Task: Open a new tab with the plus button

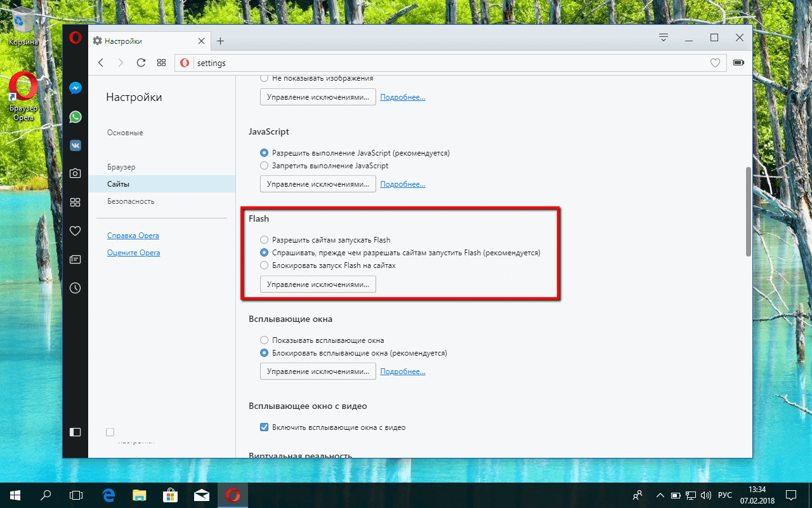Action: point(220,41)
